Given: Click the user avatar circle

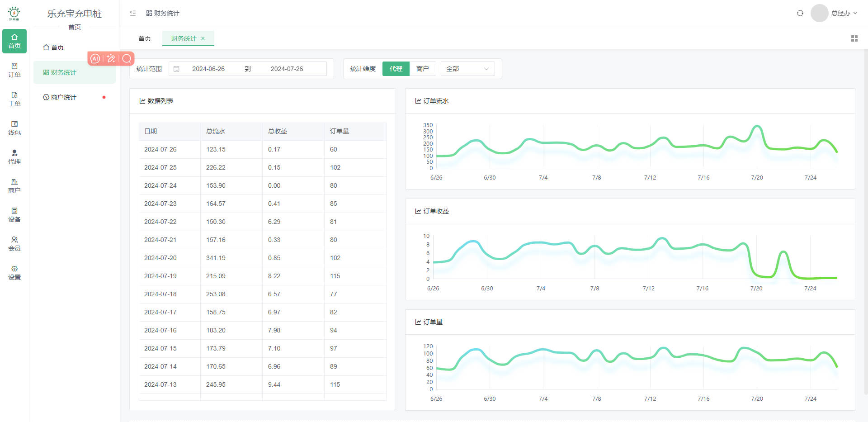Looking at the screenshot, I should pos(819,13).
